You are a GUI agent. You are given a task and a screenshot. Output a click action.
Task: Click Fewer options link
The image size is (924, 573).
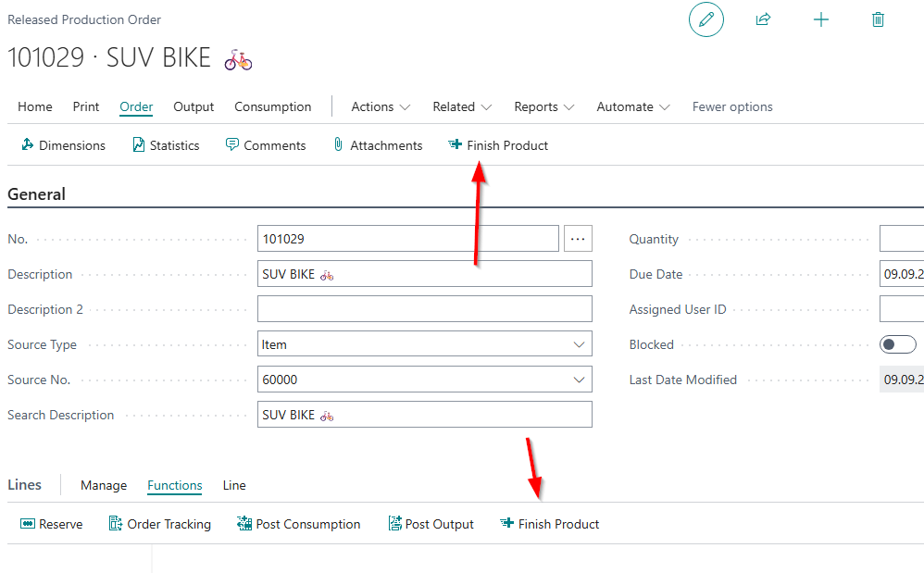(x=732, y=106)
